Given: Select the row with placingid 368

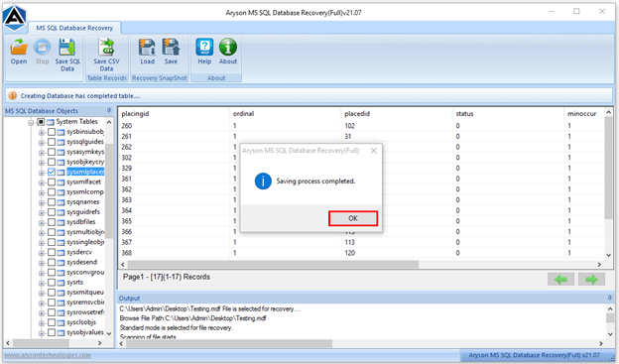Looking at the screenshot, I should click(x=361, y=253).
